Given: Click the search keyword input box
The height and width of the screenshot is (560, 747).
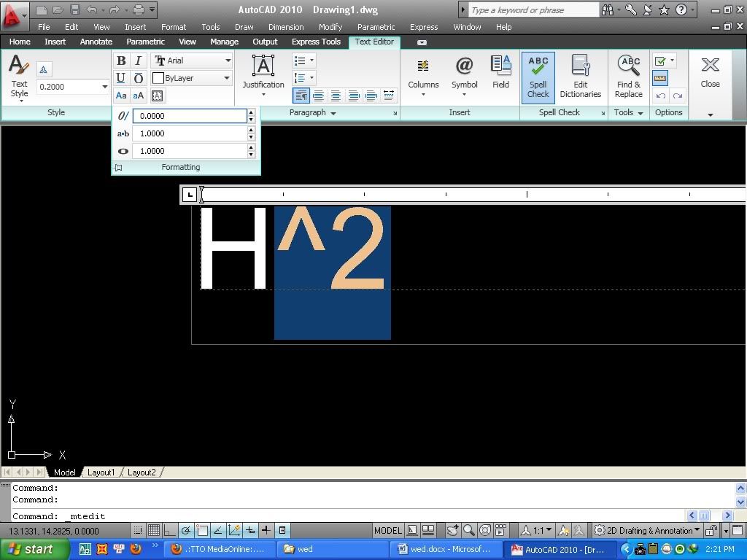Looking at the screenshot, I should click(533, 10).
